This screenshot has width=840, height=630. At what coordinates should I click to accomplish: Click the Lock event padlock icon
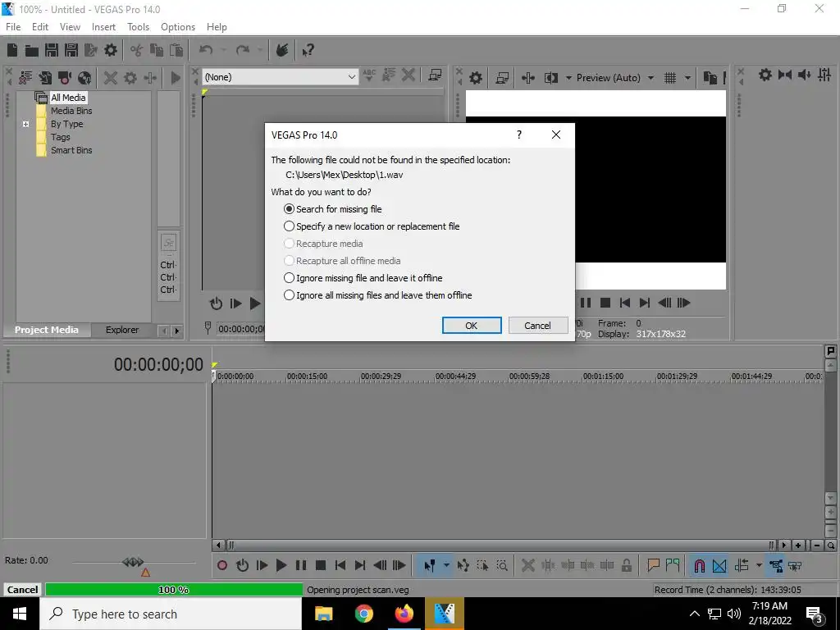626,565
